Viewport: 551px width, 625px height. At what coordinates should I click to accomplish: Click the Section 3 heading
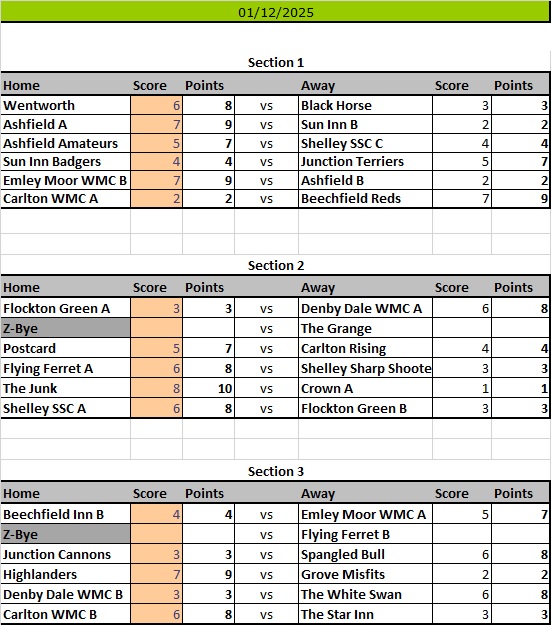tap(276, 472)
